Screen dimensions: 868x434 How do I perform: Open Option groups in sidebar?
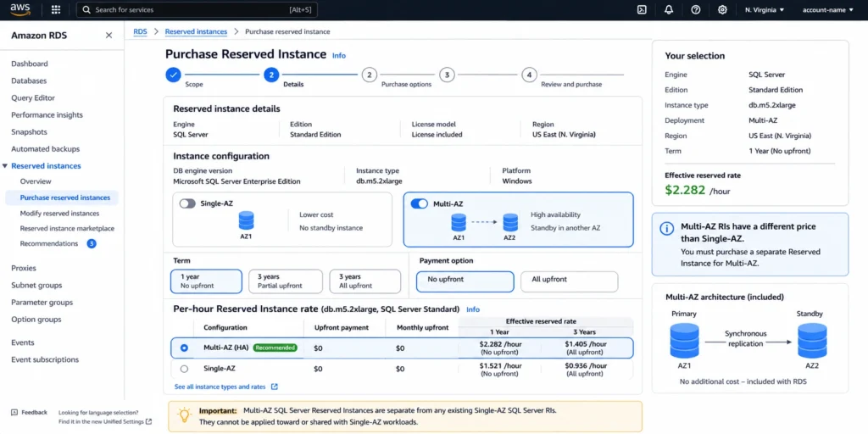[36, 320]
